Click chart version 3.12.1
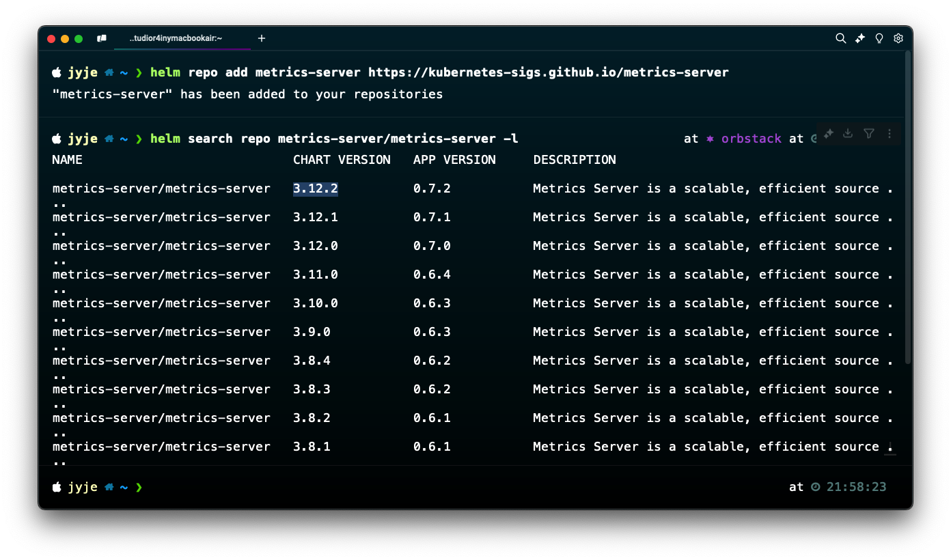The image size is (951, 560). pyautogui.click(x=316, y=217)
